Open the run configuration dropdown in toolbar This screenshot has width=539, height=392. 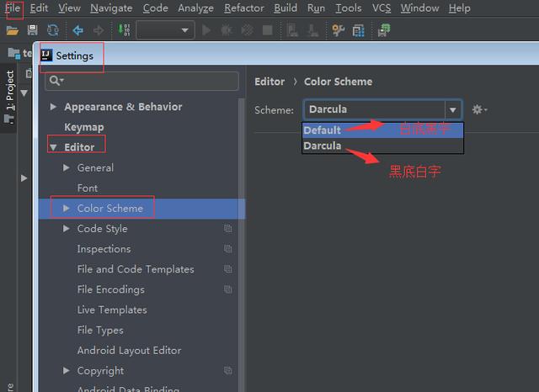tap(165, 30)
